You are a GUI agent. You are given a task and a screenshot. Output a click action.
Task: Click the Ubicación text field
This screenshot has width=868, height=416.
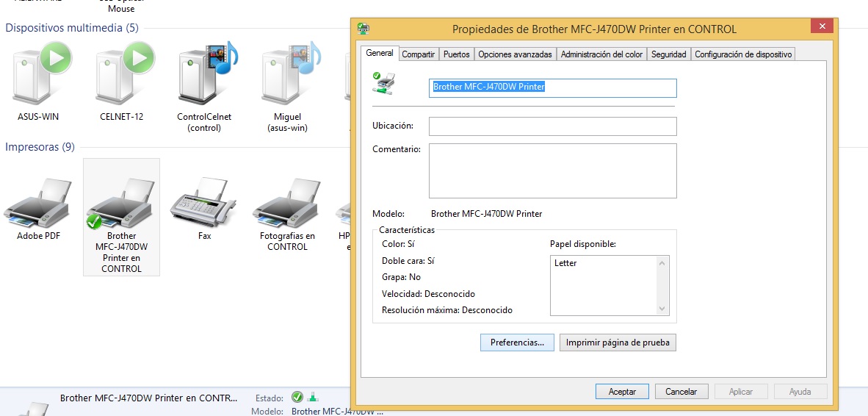tap(552, 126)
